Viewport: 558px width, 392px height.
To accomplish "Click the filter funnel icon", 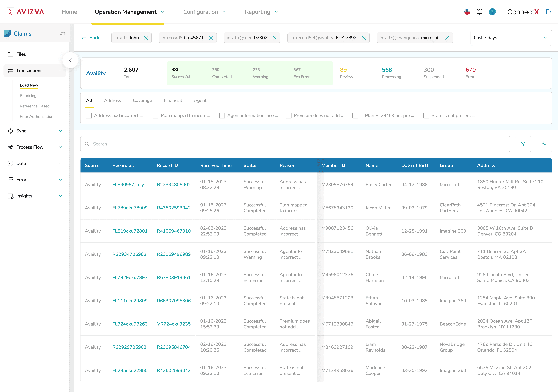I will (523, 144).
